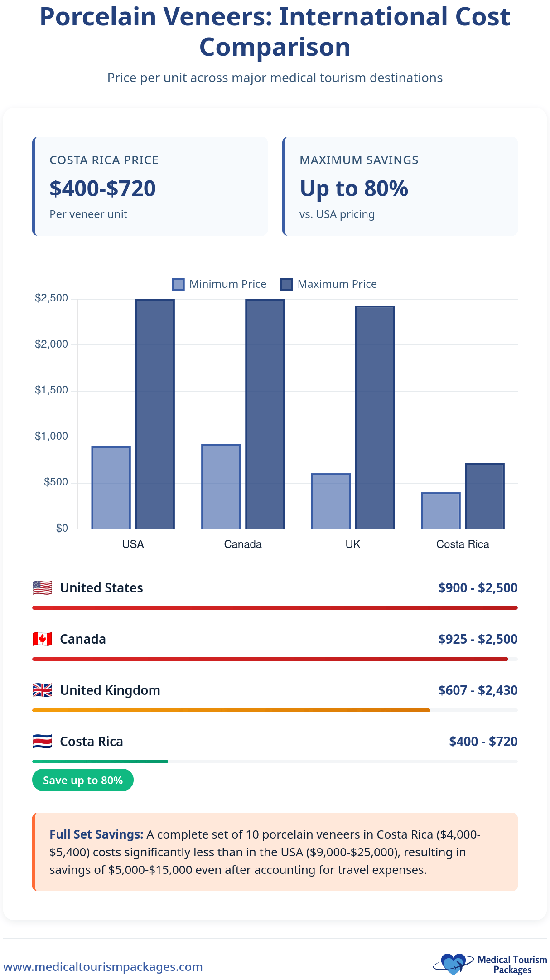The image size is (550, 980).
Task: Click the Save up to 80% badge
Action: click(83, 780)
